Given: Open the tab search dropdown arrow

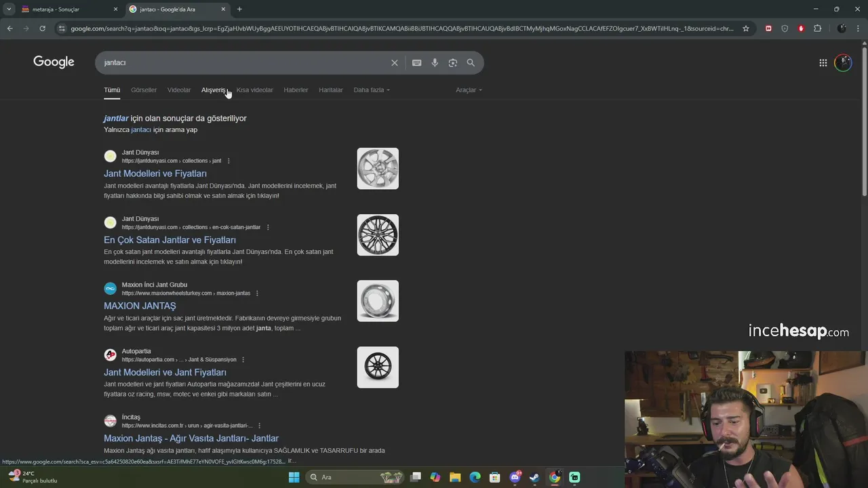Looking at the screenshot, I should pos(8,9).
